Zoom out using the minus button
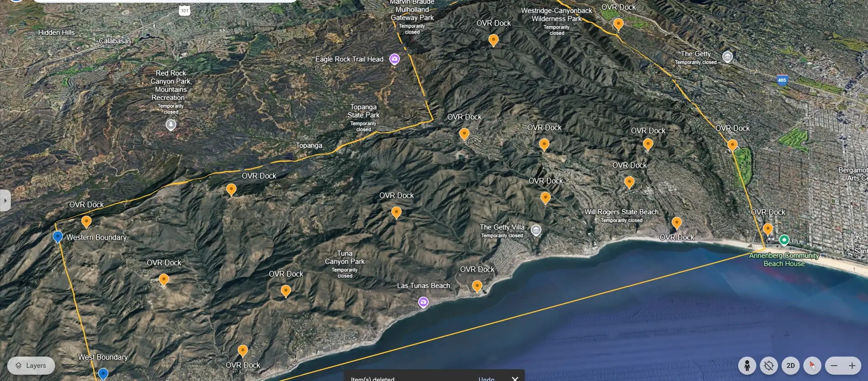The height and width of the screenshot is (381, 868). (834, 366)
